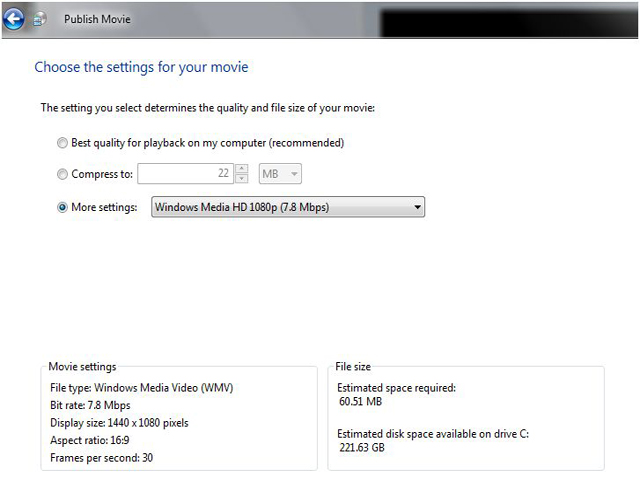Click 'Choose the settings for your movie' heading
This screenshot has width=640, height=480.
point(141,67)
